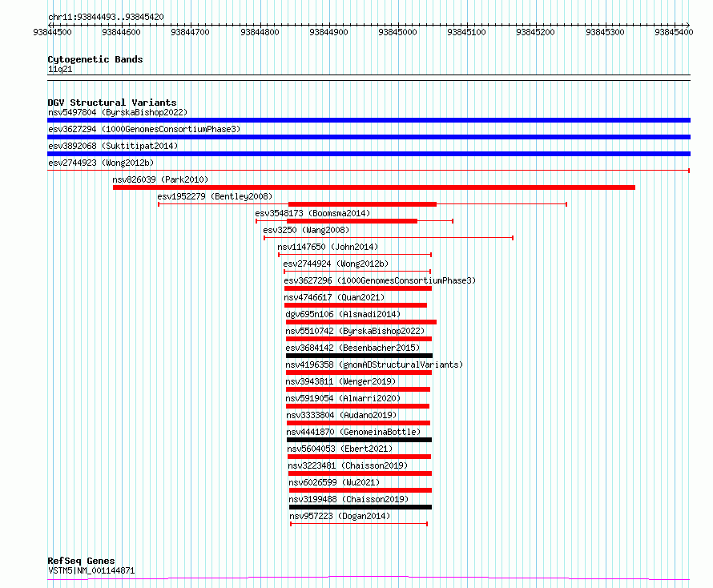Click the blue bar under esv3627294
Viewport: 713px width, 588px height.
click(369, 137)
